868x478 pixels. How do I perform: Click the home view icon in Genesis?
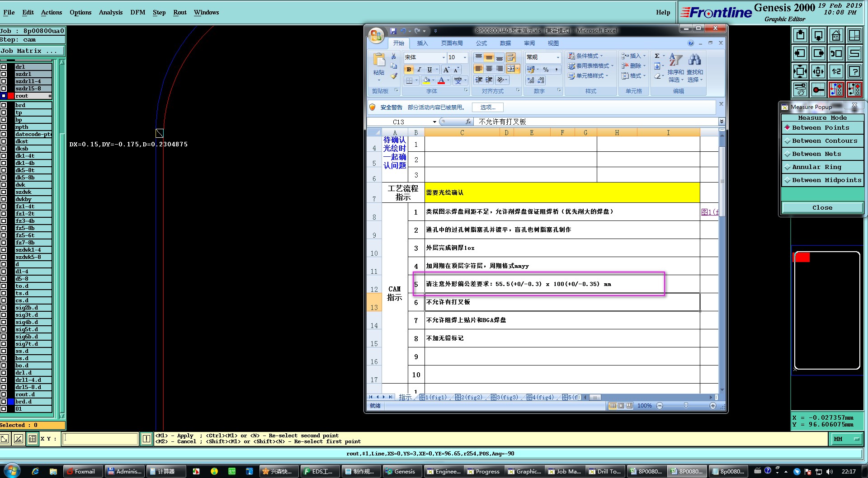click(x=836, y=35)
